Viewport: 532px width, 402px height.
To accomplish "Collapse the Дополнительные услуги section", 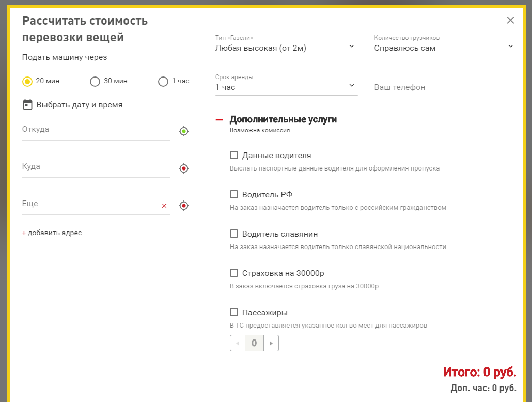I will pos(220,120).
